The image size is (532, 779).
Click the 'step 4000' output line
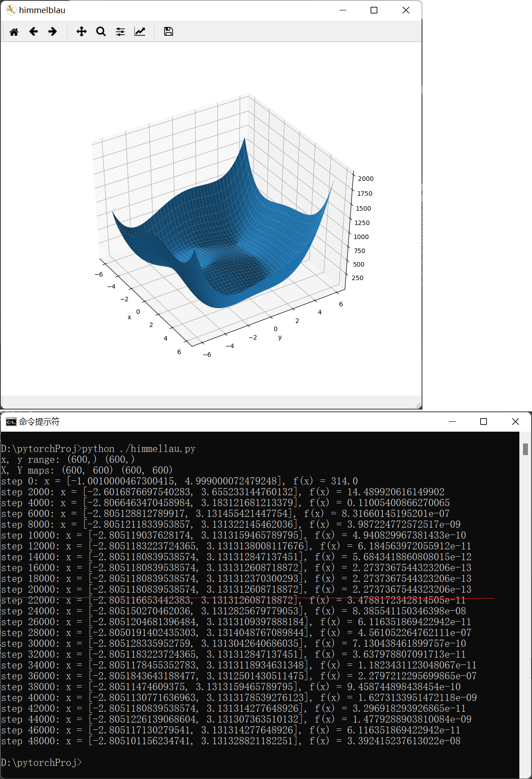(225, 503)
